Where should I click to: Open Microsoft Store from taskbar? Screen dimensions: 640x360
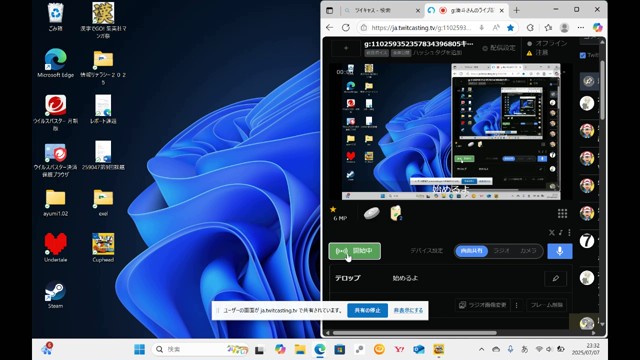(340, 349)
